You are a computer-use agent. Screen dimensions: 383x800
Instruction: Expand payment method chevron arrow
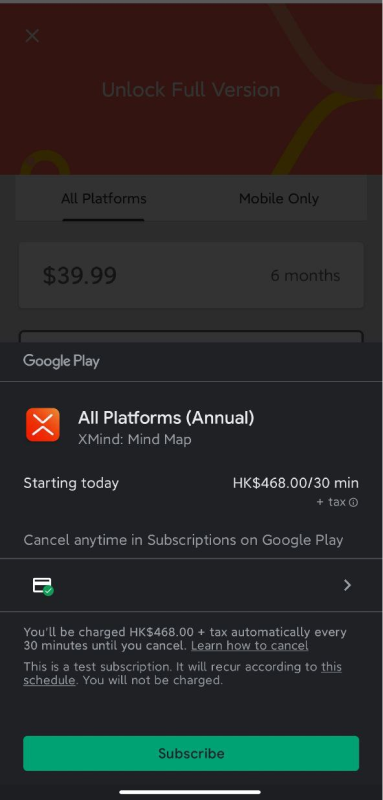pyautogui.click(x=347, y=585)
